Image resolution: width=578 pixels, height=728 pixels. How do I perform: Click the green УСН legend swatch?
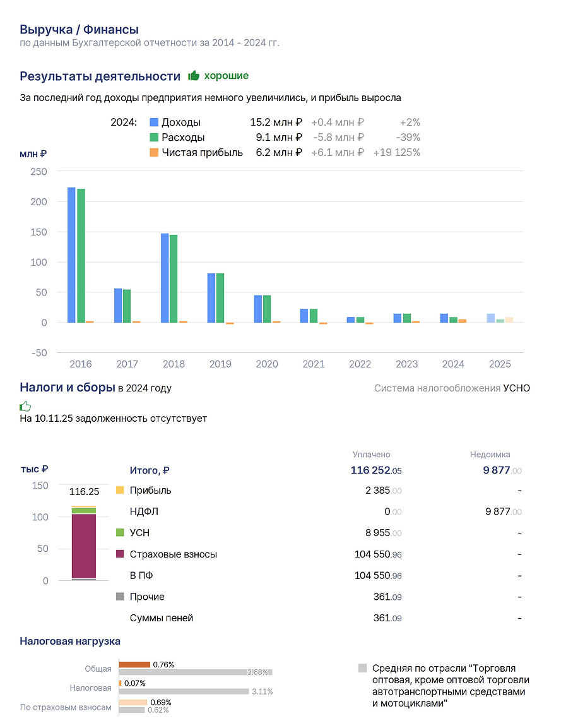(x=120, y=532)
